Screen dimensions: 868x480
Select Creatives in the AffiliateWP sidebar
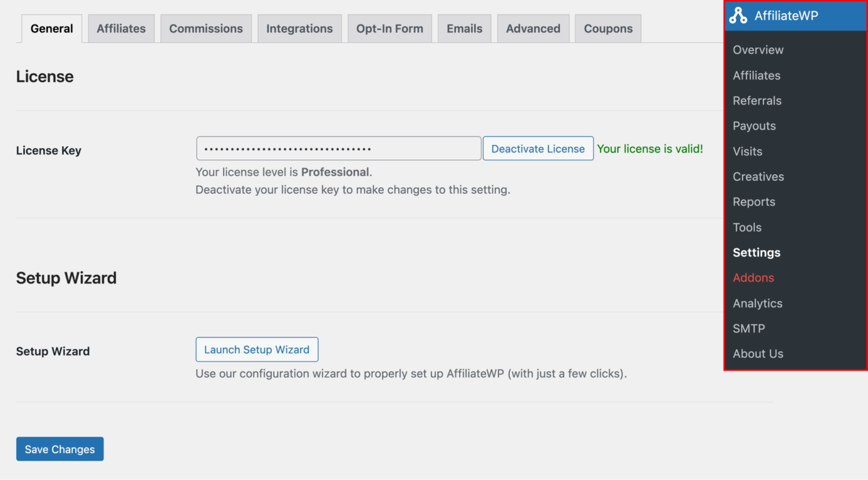pos(758,176)
